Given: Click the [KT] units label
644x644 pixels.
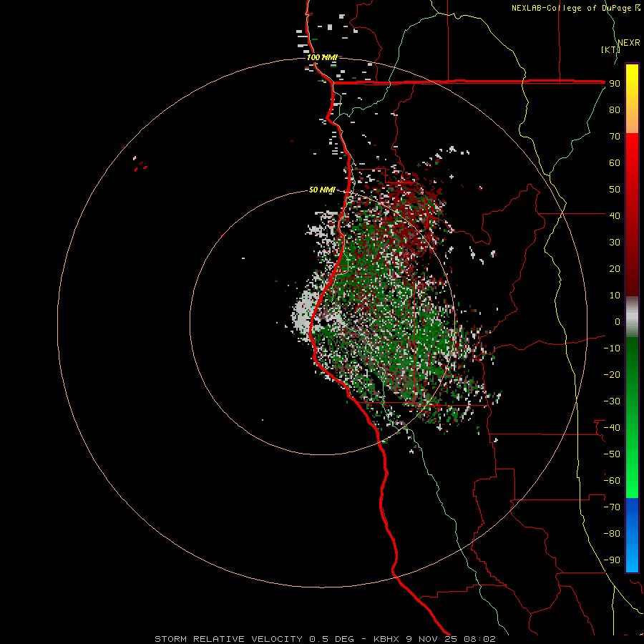Looking at the screenshot, I should click(x=610, y=49).
